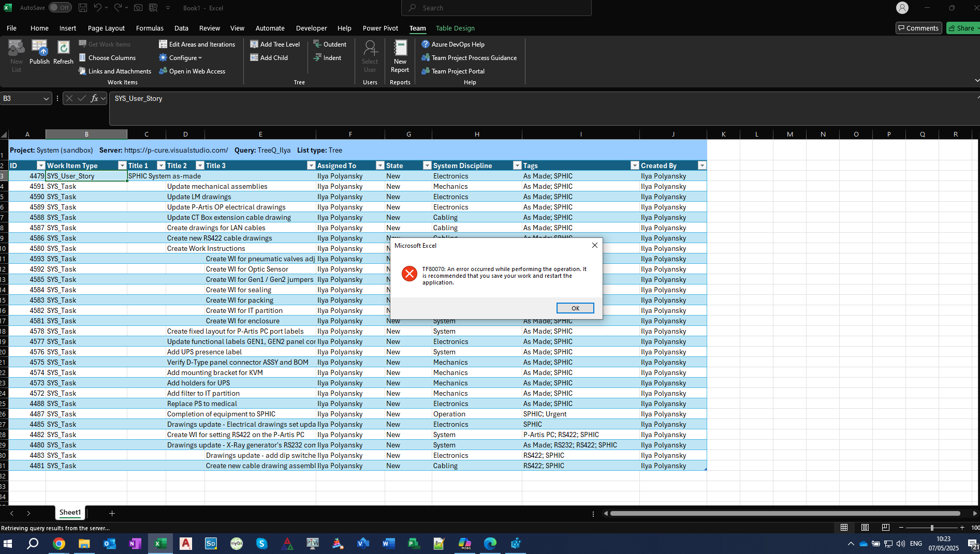The image size is (980, 554).
Task: Click the Indent button
Action: point(327,58)
